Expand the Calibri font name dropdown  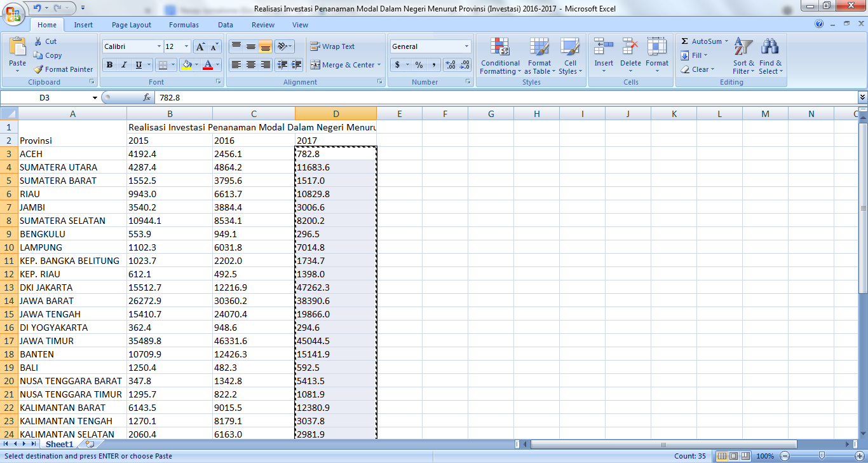(159, 46)
